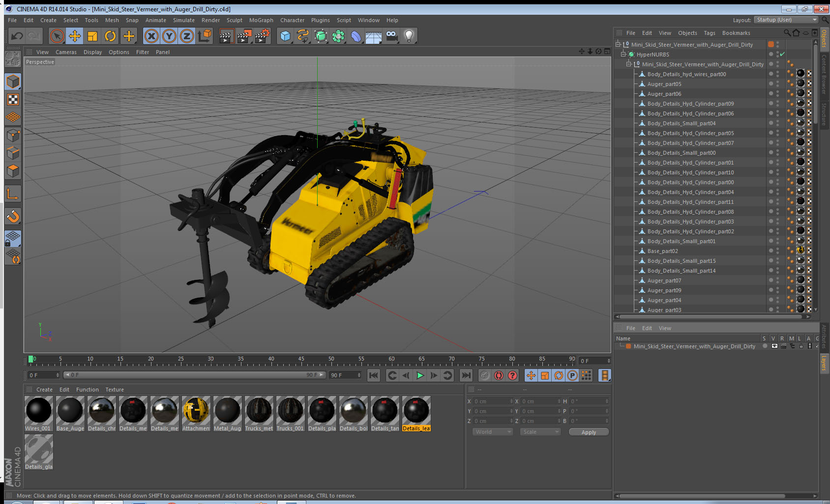
Task: Open the World coordinate system dropdown
Action: click(493, 432)
